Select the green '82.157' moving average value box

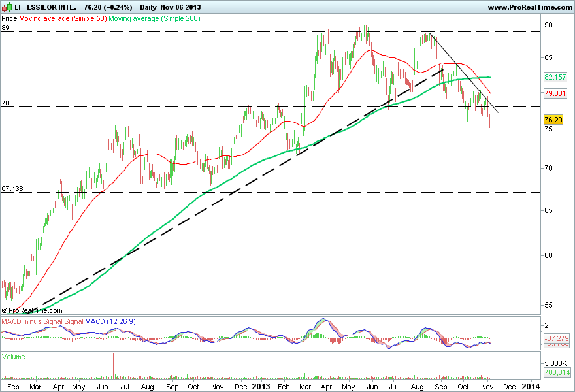555,77
